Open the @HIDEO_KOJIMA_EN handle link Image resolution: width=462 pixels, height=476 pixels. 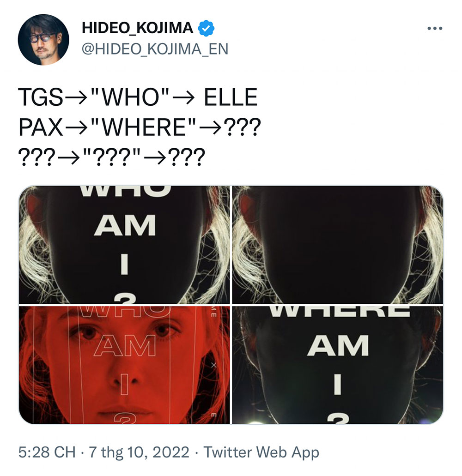(x=155, y=49)
